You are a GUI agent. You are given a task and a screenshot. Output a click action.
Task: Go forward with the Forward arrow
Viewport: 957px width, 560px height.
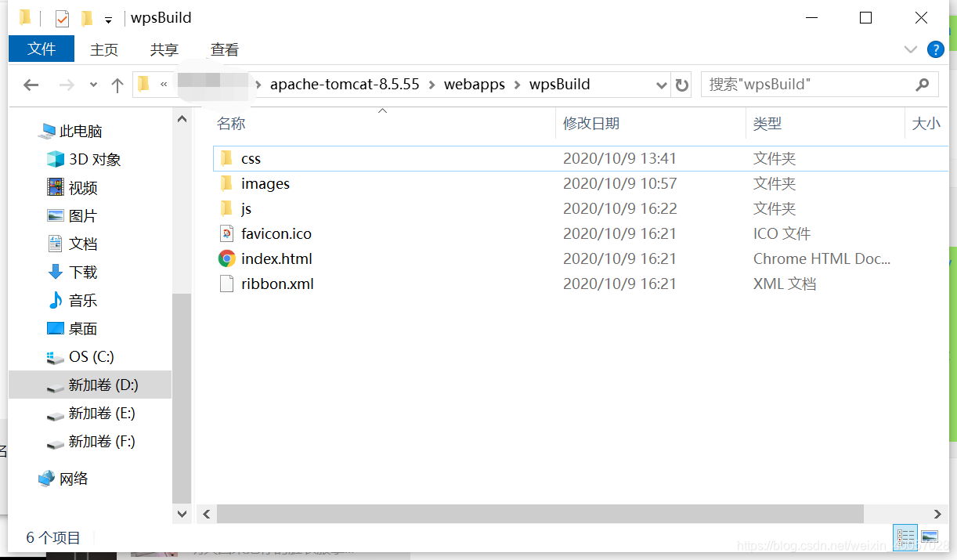[67, 85]
